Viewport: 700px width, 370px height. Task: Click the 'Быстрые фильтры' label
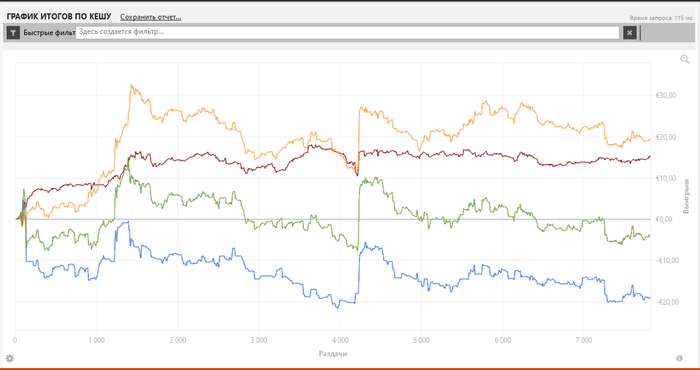point(50,33)
